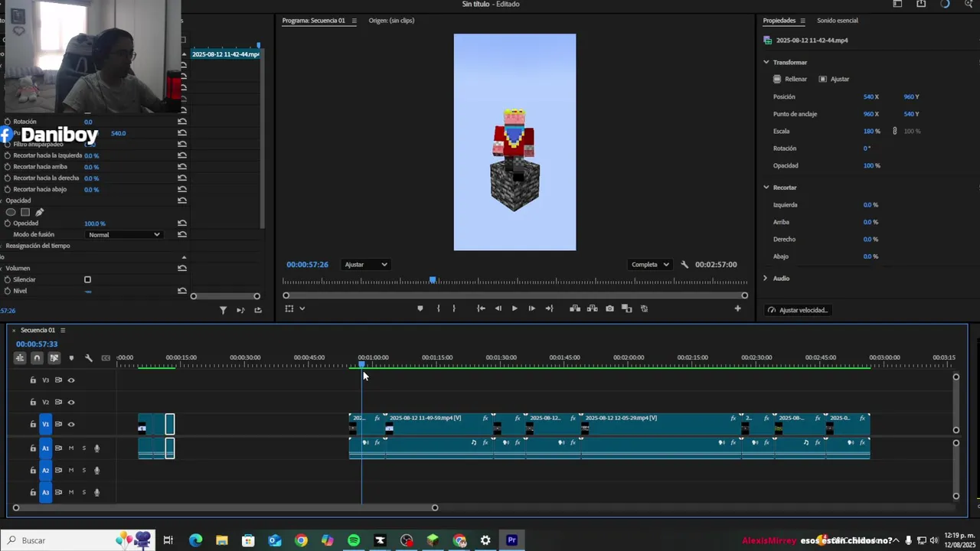Step forward one frame
Screen dimensions: 980x551
pyautogui.click(x=531, y=308)
